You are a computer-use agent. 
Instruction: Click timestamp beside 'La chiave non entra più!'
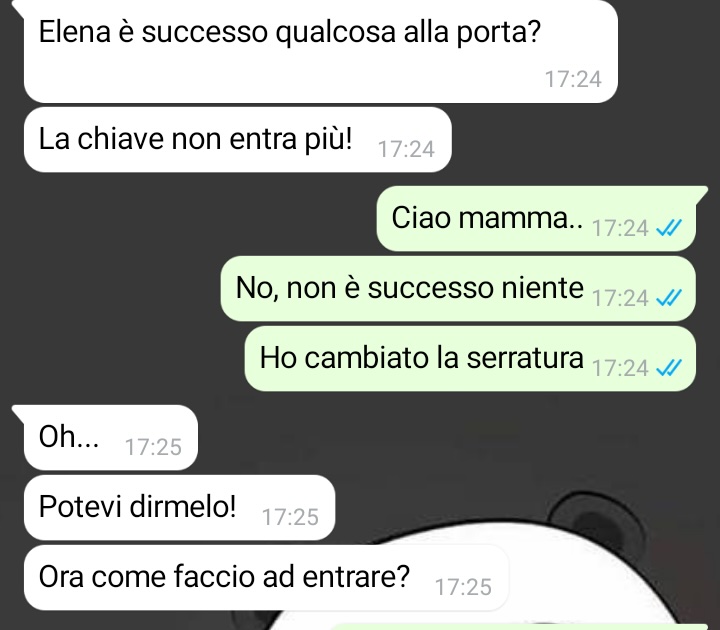(406, 149)
